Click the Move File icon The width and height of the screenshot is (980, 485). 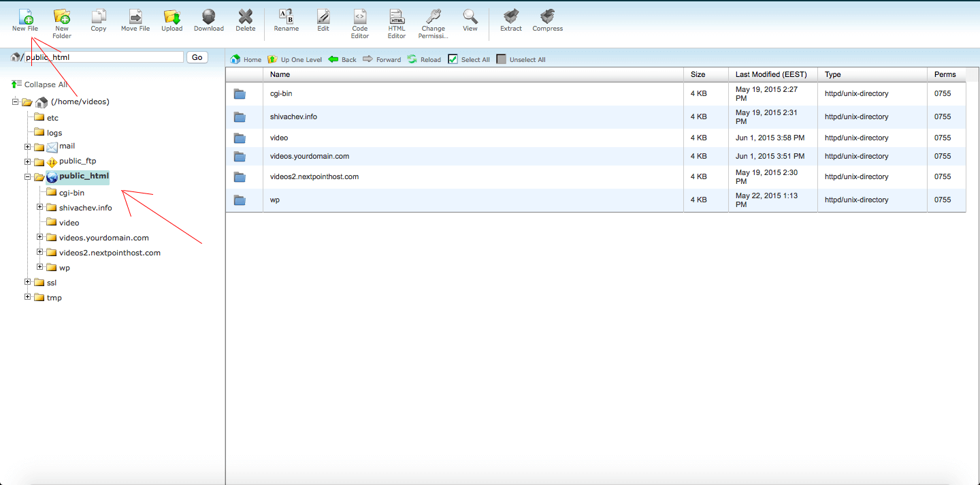(135, 16)
